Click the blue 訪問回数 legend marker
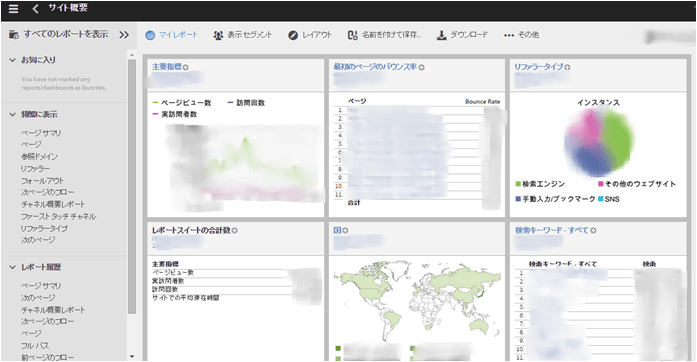This screenshot has width=697, height=362. pyautogui.click(x=230, y=103)
